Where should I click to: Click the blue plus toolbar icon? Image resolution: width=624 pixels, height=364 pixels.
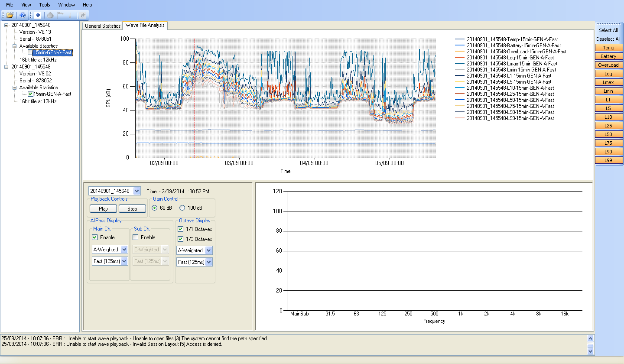[38, 15]
